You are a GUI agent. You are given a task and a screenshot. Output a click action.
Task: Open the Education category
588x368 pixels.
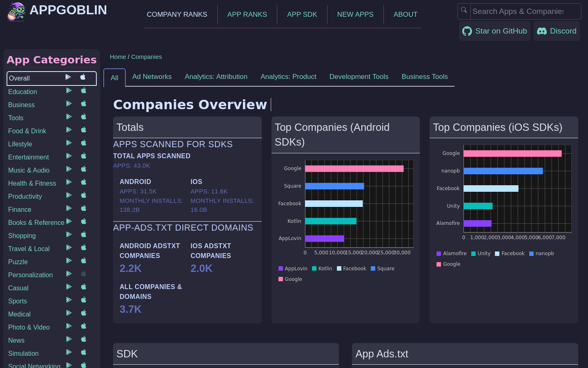pyautogui.click(x=22, y=92)
